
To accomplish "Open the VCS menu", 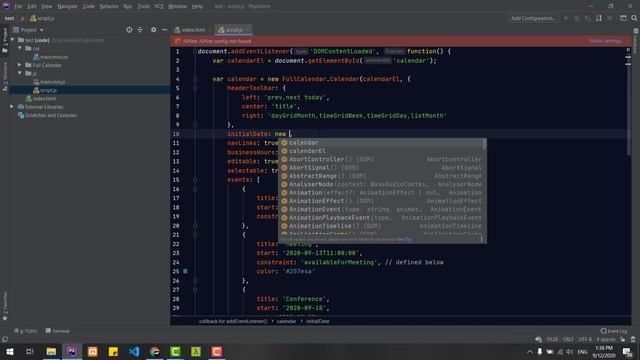I will pyautogui.click(x=159, y=7).
